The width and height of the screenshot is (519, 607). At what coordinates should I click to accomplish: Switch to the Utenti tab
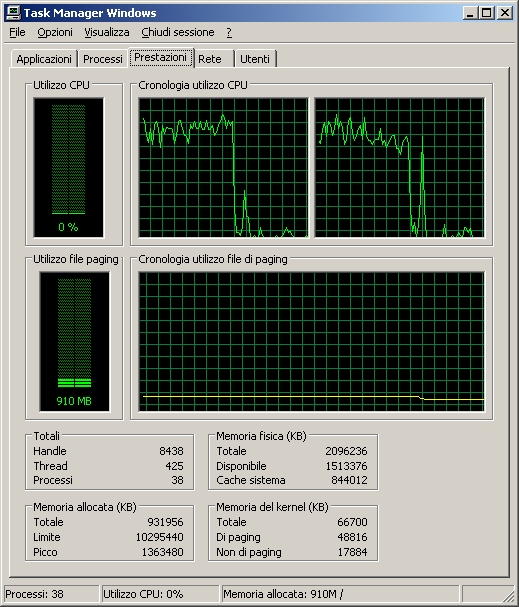point(255,59)
